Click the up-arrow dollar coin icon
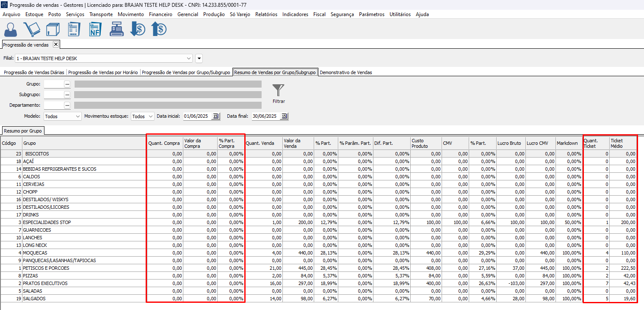Viewport: 644px width, 310px height. [x=159, y=29]
